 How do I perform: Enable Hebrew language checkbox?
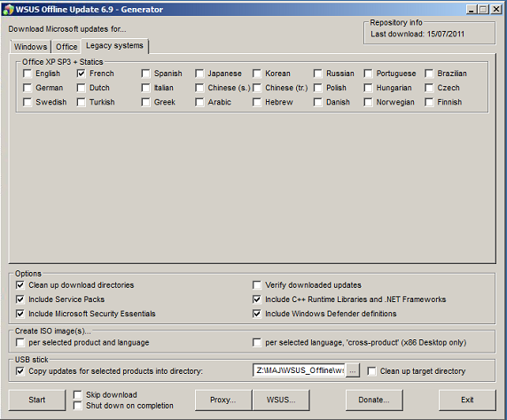[257, 102]
